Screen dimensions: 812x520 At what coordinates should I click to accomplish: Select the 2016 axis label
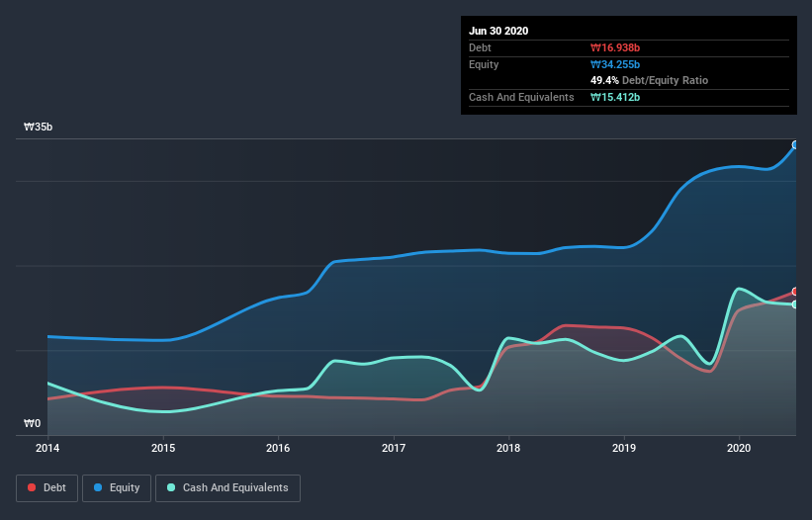[x=278, y=448]
